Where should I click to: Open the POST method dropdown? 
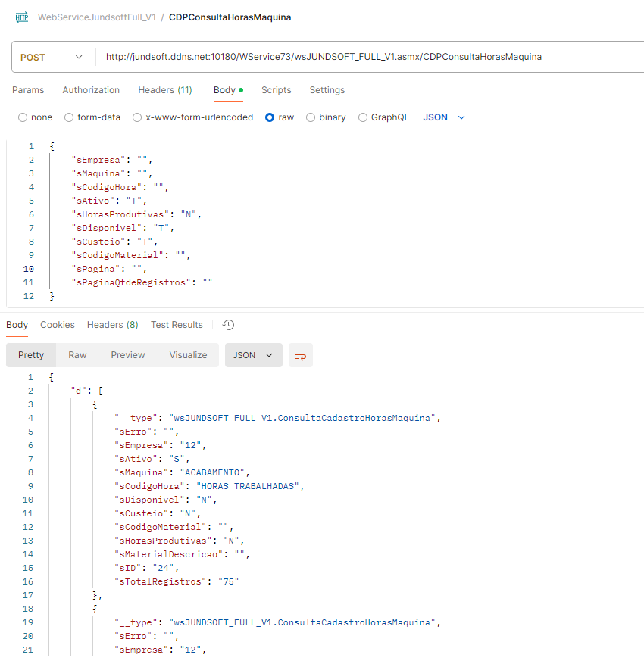[x=52, y=57]
